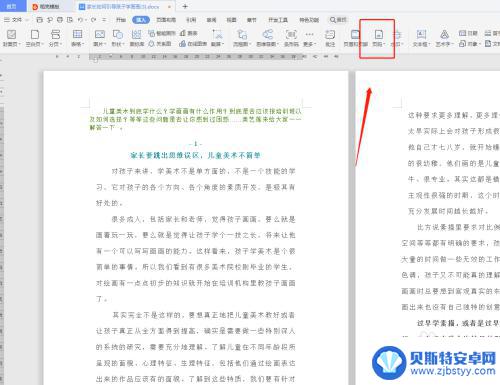Switch to the Page Layout ribbon tab
The image size is (500, 385).
[166, 20]
